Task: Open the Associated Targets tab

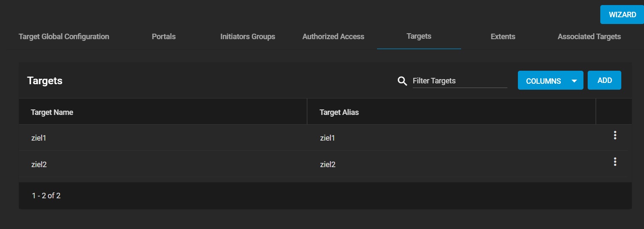Action: tap(589, 37)
